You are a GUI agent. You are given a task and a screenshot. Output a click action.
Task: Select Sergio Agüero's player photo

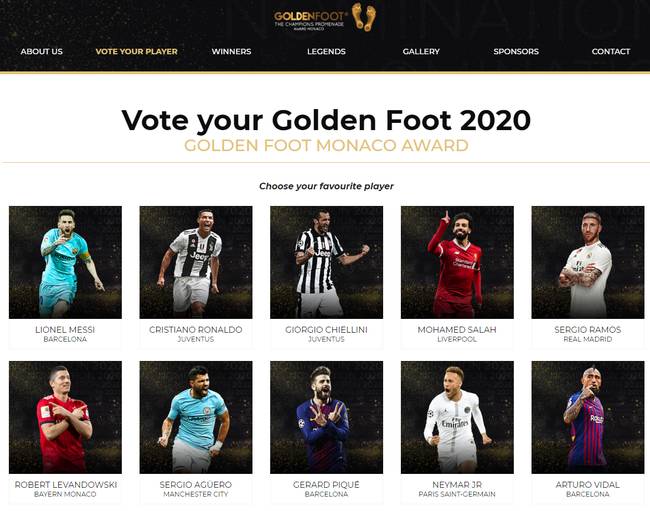point(196,417)
